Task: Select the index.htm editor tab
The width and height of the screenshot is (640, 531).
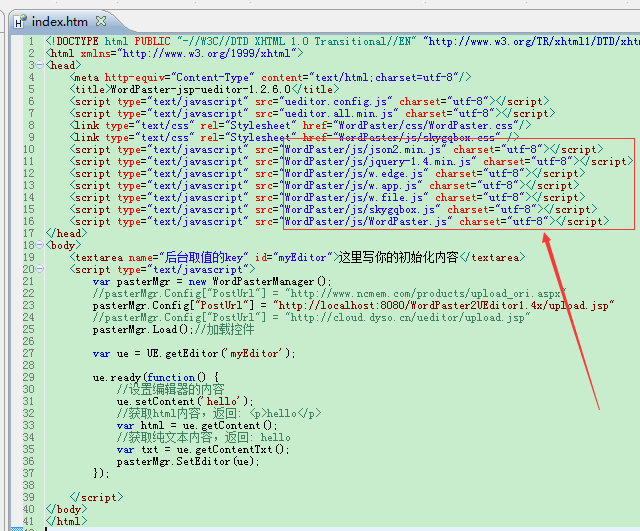Action: pyautogui.click(x=60, y=22)
